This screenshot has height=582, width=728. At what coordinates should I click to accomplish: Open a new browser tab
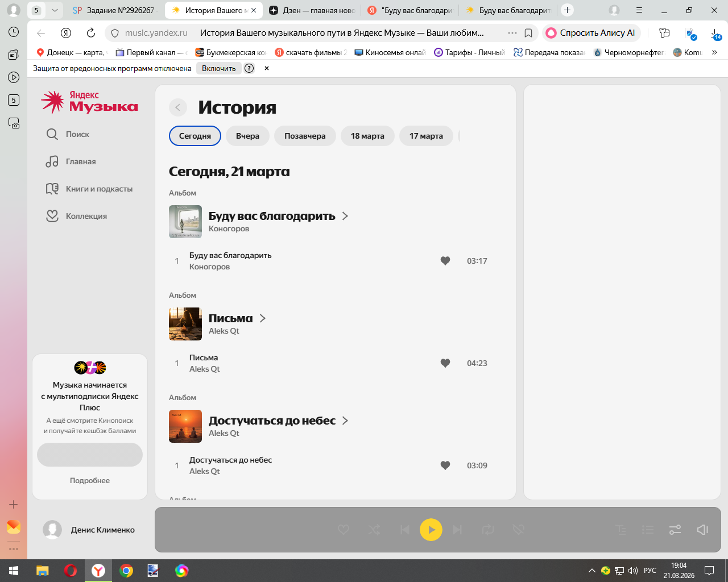pos(567,10)
